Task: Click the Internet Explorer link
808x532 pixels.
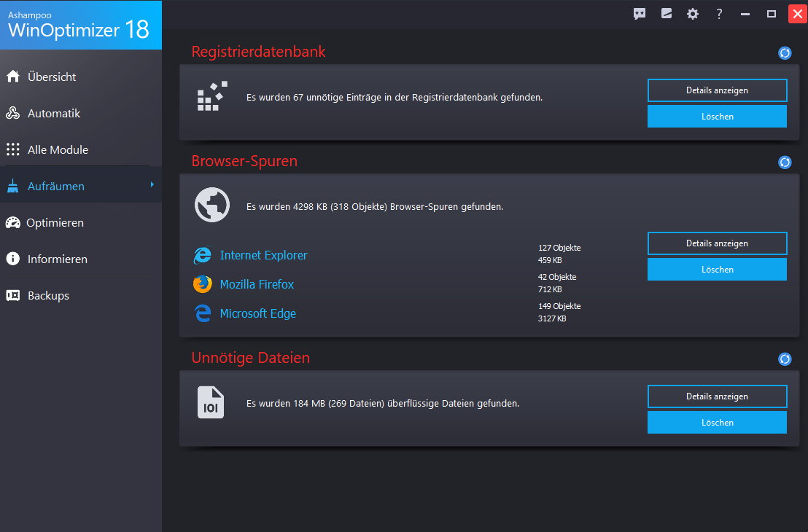Action: 263,255
